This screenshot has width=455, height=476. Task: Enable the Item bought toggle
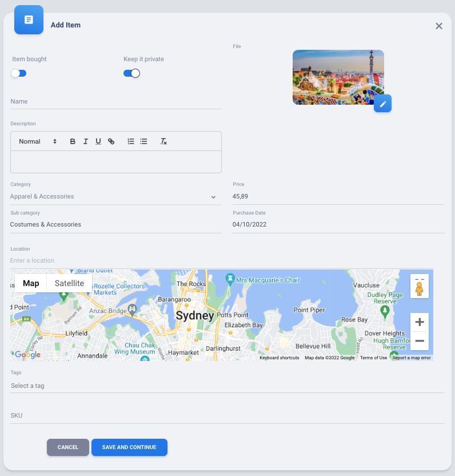coord(19,73)
